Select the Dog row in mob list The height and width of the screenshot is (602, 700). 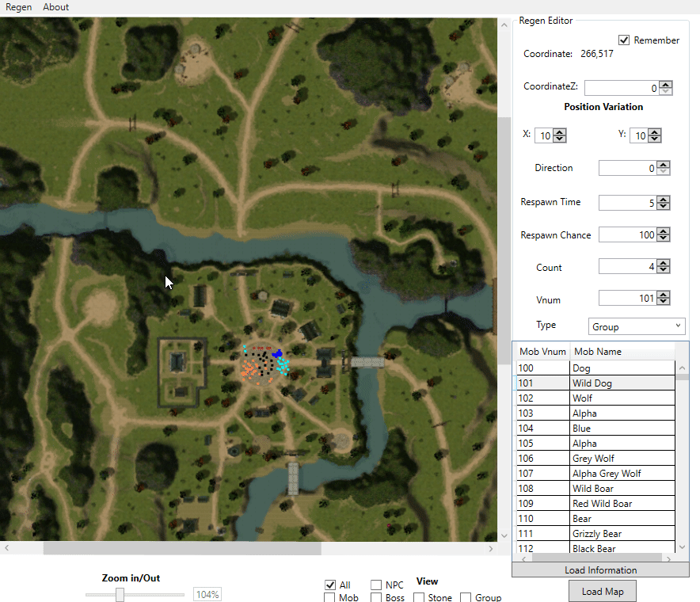pos(595,368)
